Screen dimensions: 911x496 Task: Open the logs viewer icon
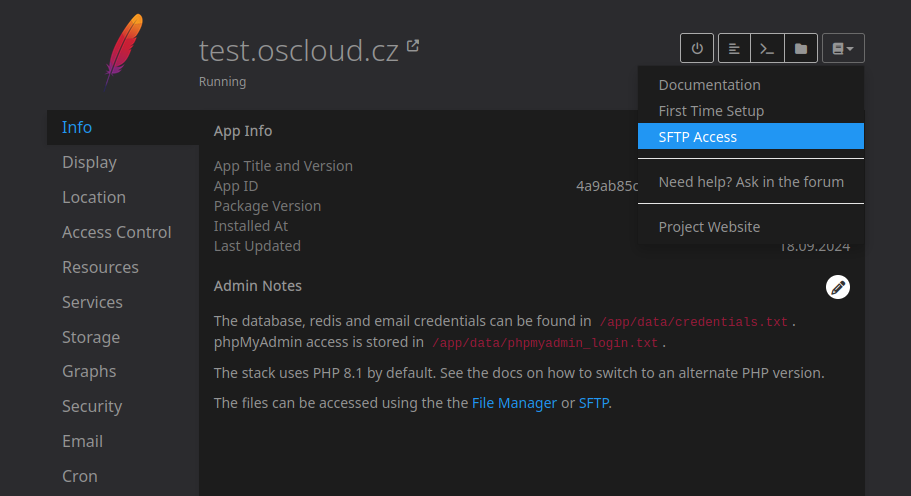click(x=734, y=48)
